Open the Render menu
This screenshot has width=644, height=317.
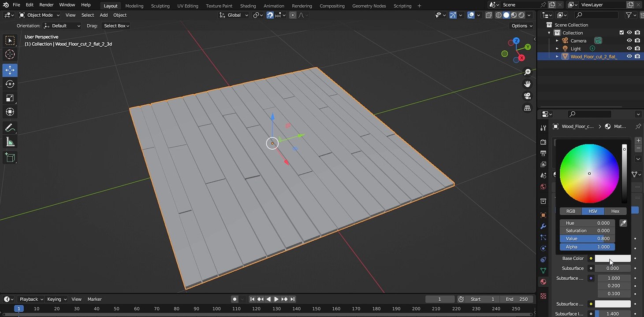(46, 5)
